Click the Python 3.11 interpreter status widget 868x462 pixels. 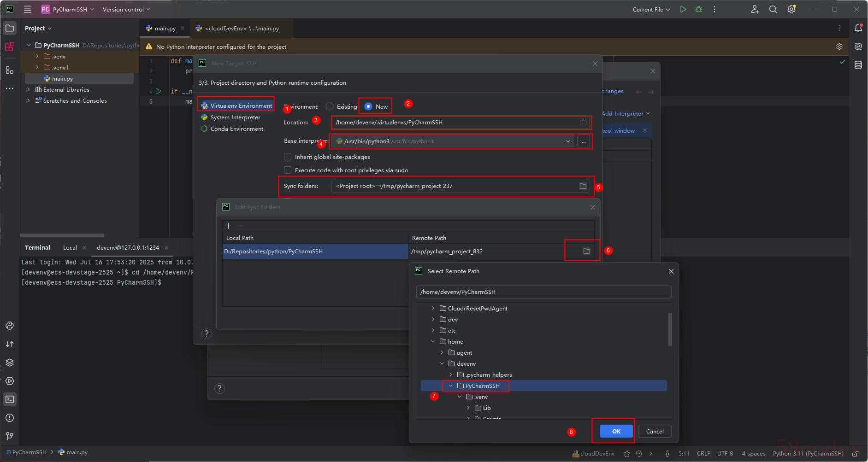pyautogui.click(x=808, y=453)
